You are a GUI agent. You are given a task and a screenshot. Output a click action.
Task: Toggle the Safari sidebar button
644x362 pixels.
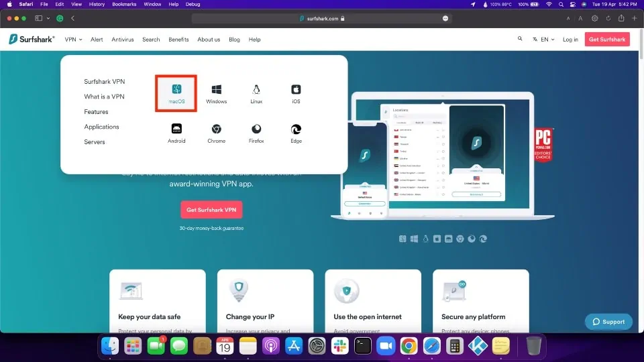click(39, 18)
